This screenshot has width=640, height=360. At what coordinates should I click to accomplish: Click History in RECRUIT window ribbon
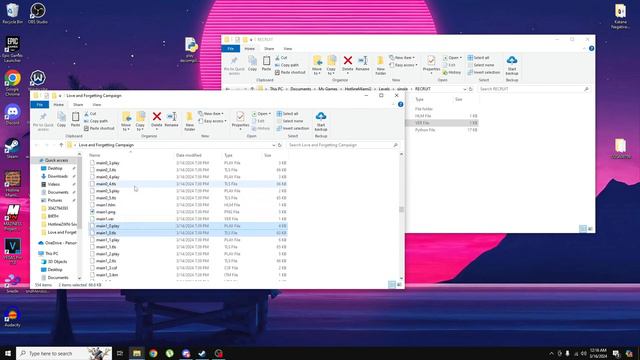tap(452, 72)
